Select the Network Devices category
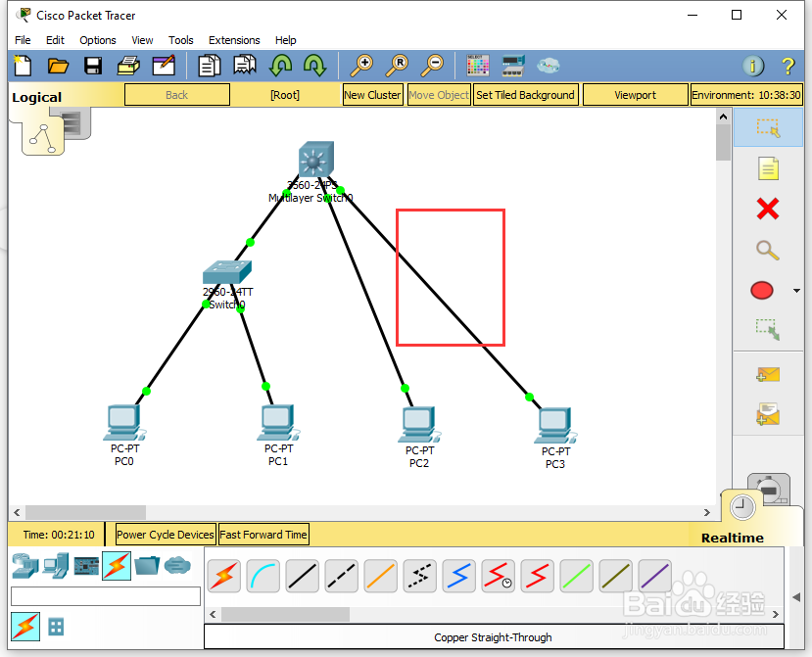Viewport: 812px width, 657px height. tap(24, 566)
